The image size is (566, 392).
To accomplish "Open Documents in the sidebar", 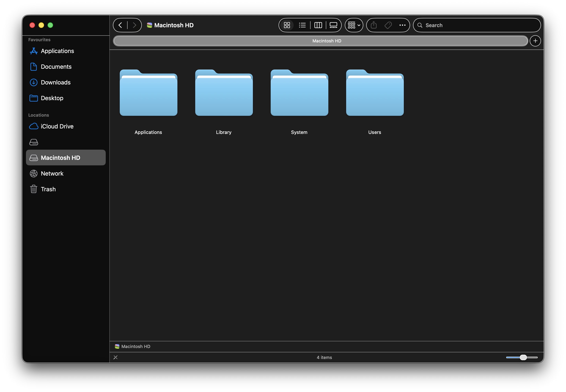I will [66, 67].
